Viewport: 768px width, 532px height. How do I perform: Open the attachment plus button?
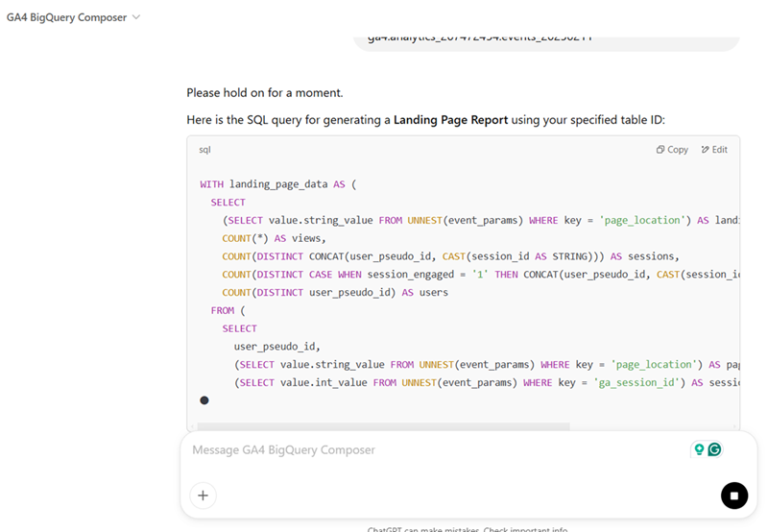[x=203, y=496]
